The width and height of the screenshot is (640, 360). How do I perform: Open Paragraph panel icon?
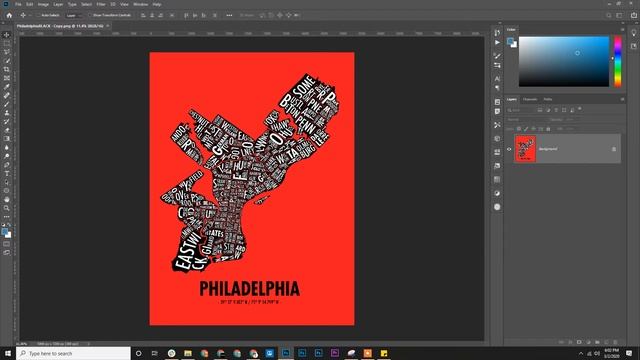click(497, 88)
